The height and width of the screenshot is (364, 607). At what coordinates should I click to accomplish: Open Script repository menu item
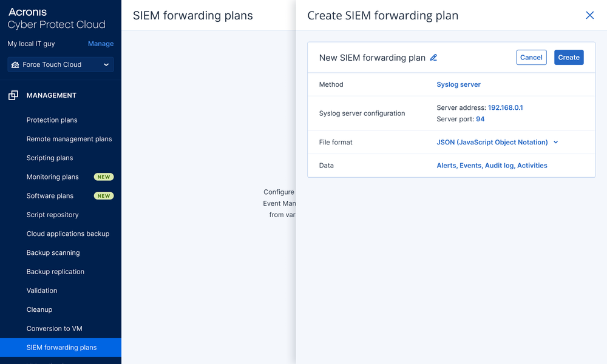point(52,215)
